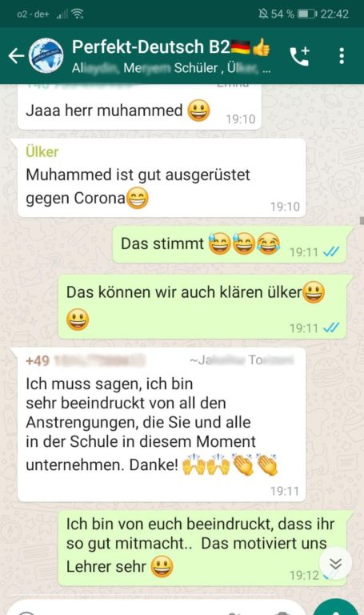Tap the 'Das können wir auch klären' message
The image size is (364, 615).
[202, 307]
